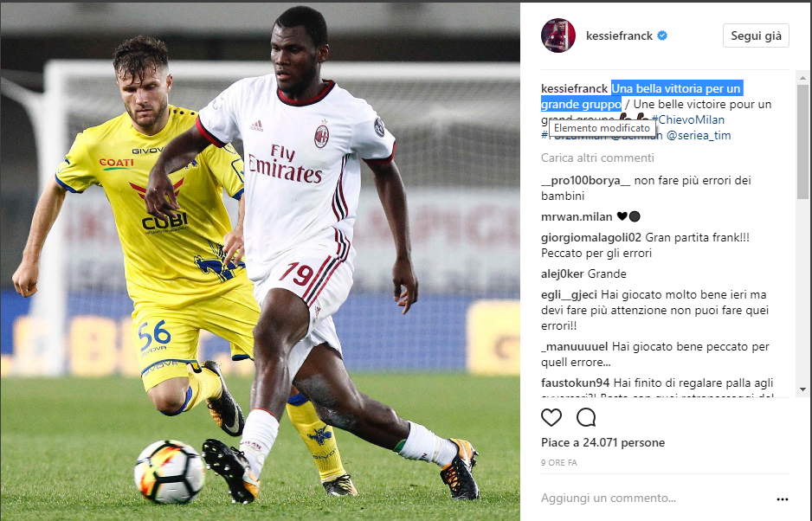Click the football match photo

[x=260, y=261]
